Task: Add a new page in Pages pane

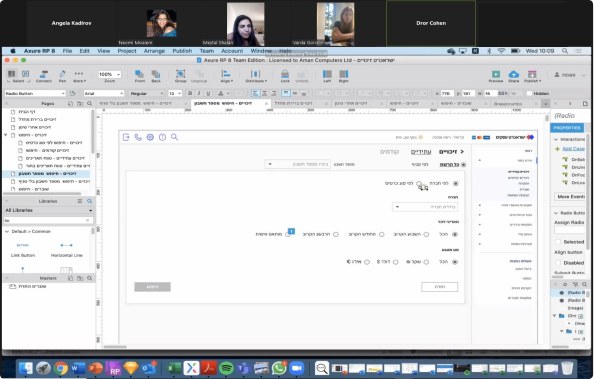Action: 70,103
